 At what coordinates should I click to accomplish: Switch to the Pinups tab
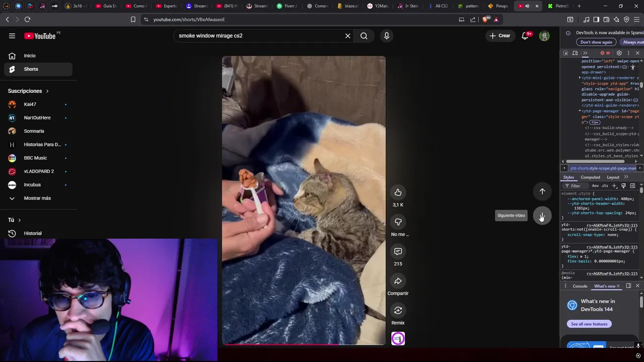click(498, 6)
